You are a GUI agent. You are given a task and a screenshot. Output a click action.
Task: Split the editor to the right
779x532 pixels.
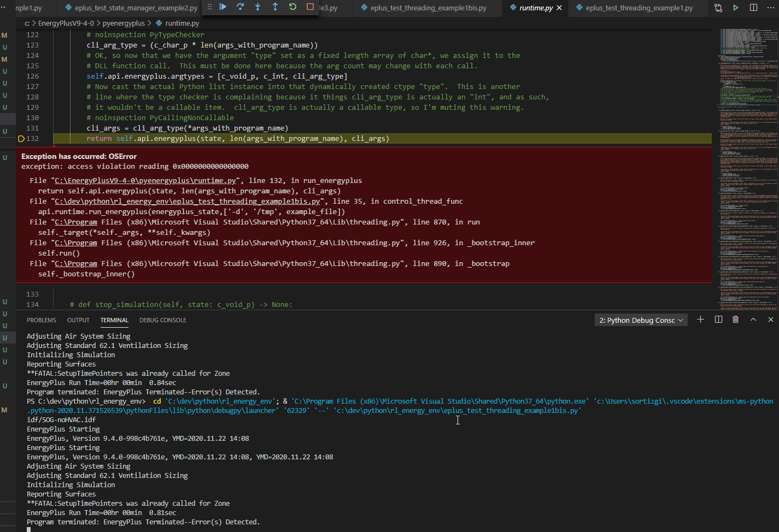(753, 8)
